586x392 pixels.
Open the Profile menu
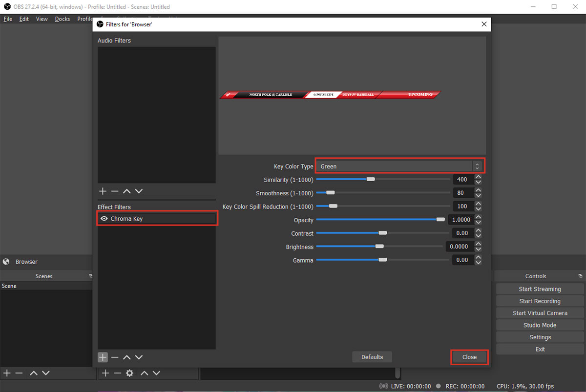84,19
